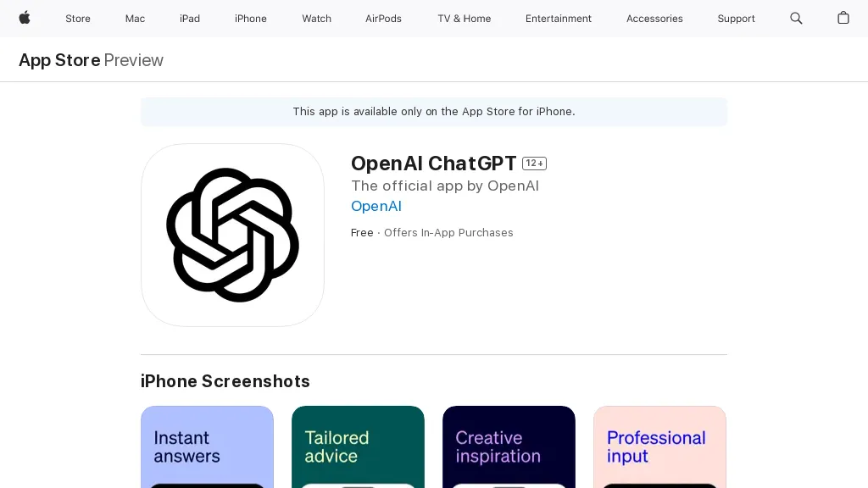Click the Apple logo icon
This screenshot has width=868, height=488.
tap(25, 18)
